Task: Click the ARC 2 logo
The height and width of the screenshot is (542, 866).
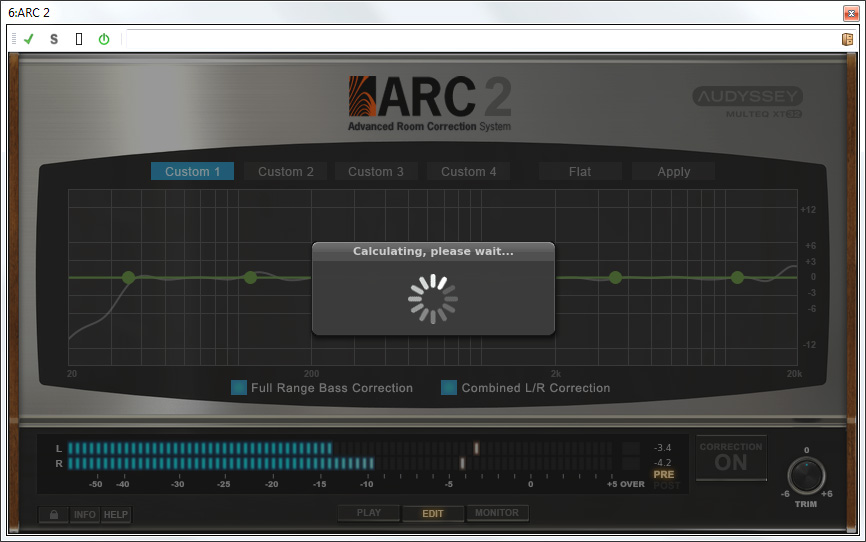Action: click(430, 103)
